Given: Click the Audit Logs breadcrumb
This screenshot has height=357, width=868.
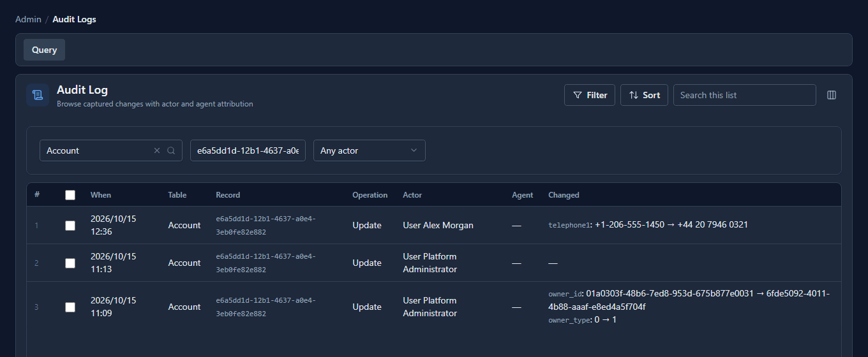Looking at the screenshot, I should click(x=74, y=19).
